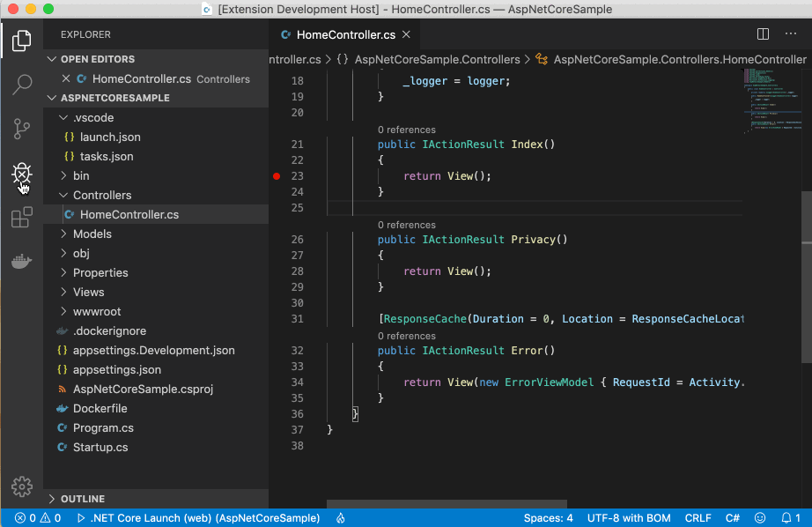Open the Source Control view icon

pos(21,129)
